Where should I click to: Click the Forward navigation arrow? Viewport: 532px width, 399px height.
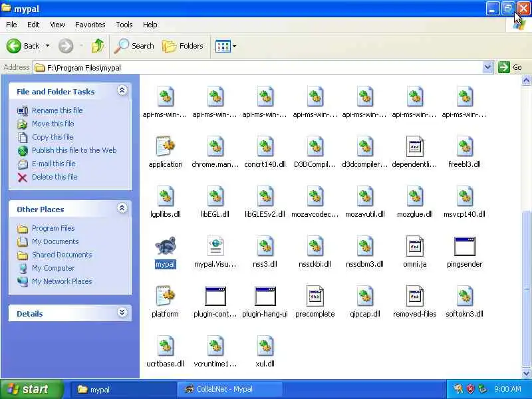click(66, 46)
